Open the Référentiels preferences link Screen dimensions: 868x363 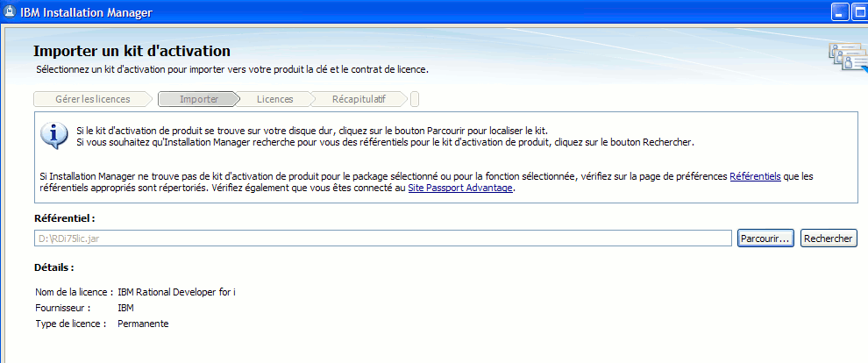755,177
